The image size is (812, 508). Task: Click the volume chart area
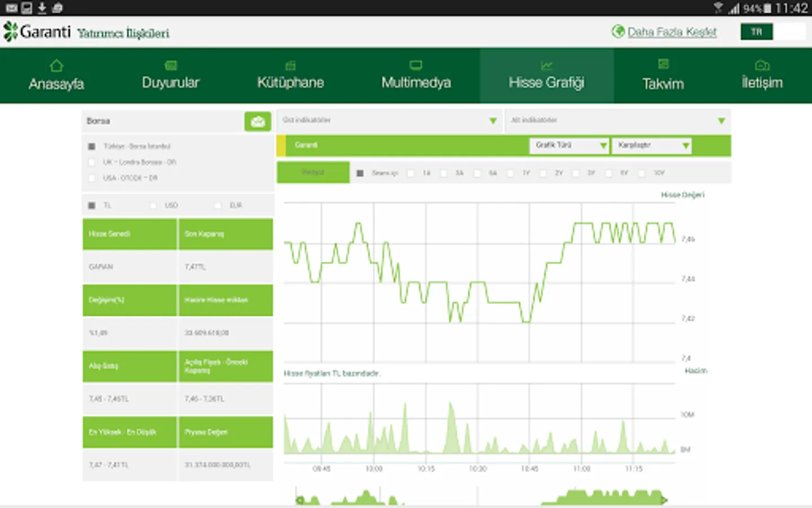point(479,419)
